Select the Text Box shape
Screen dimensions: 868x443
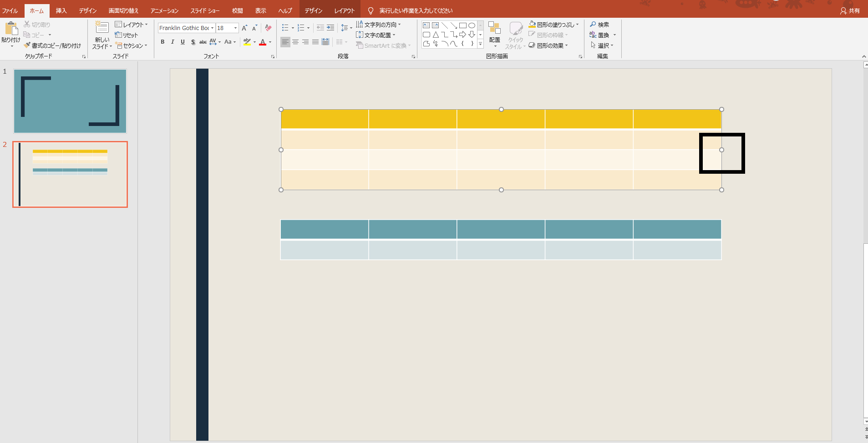(426, 25)
